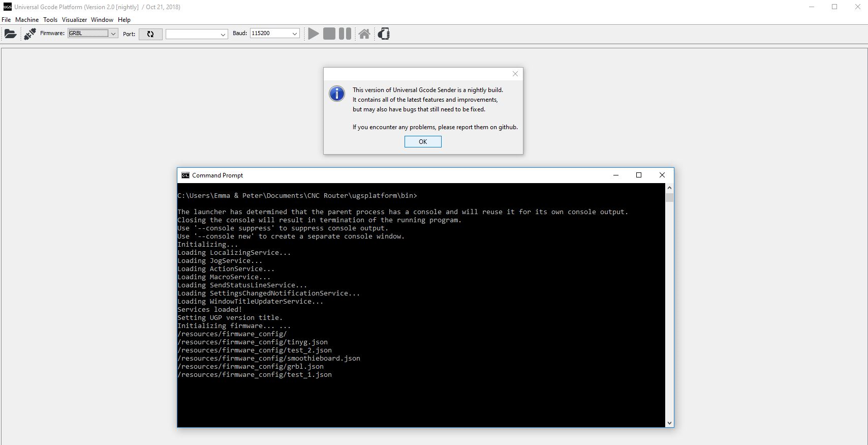The width and height of the screenshot is (868, 445).
Task: Minimize the Command Prompt window
Action: 616,175
